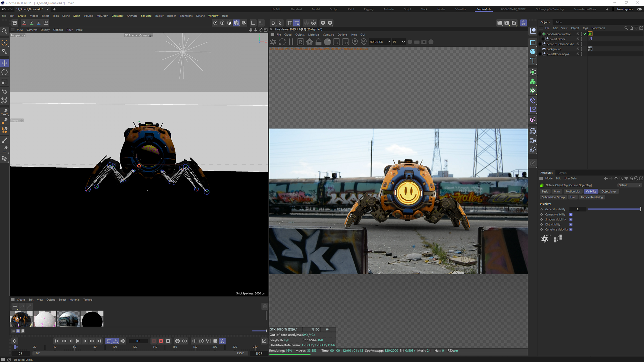644x362 pixels.
Task: Expand the SmartDrone.aep-4 object
Action: click(540, 54)
